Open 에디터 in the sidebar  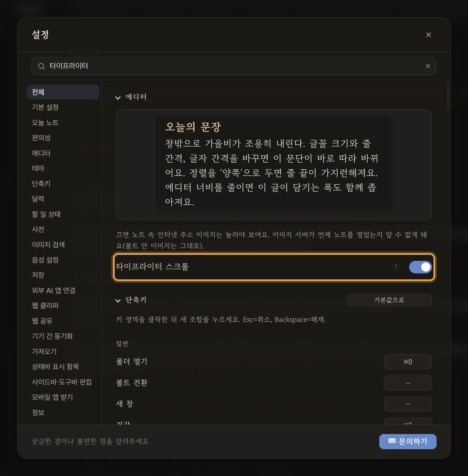click(63, 153)
